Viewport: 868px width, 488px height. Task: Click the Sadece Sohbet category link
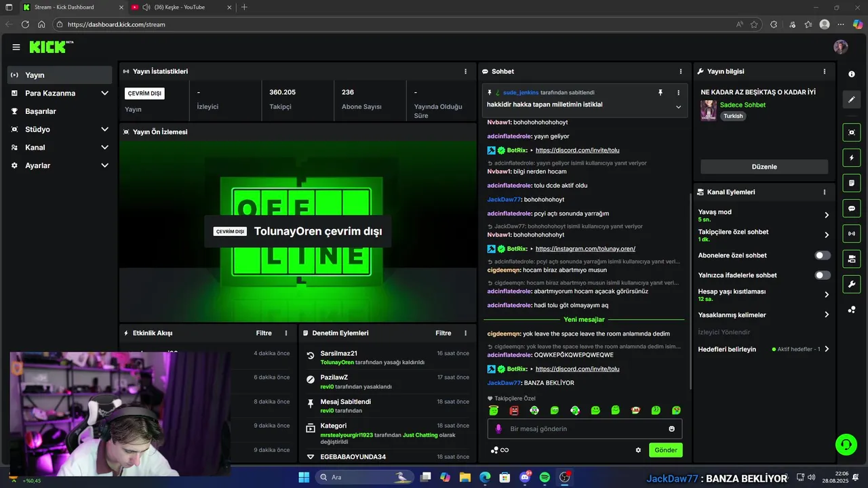pos(743,105)
